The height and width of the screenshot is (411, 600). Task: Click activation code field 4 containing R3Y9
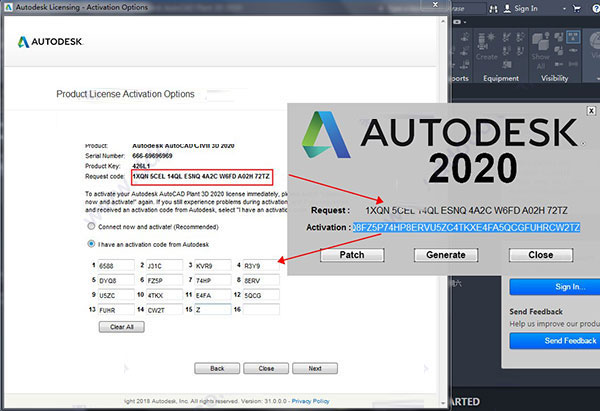point(261,265)
